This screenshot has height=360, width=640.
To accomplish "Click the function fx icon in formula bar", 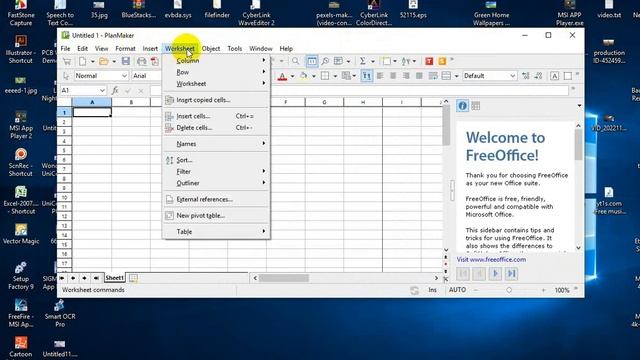I will tap(115, 90).
